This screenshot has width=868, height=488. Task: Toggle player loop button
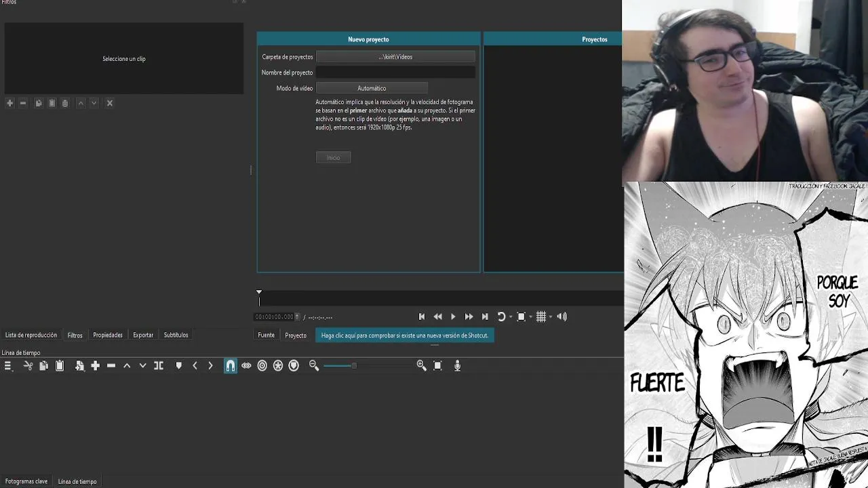501,317
